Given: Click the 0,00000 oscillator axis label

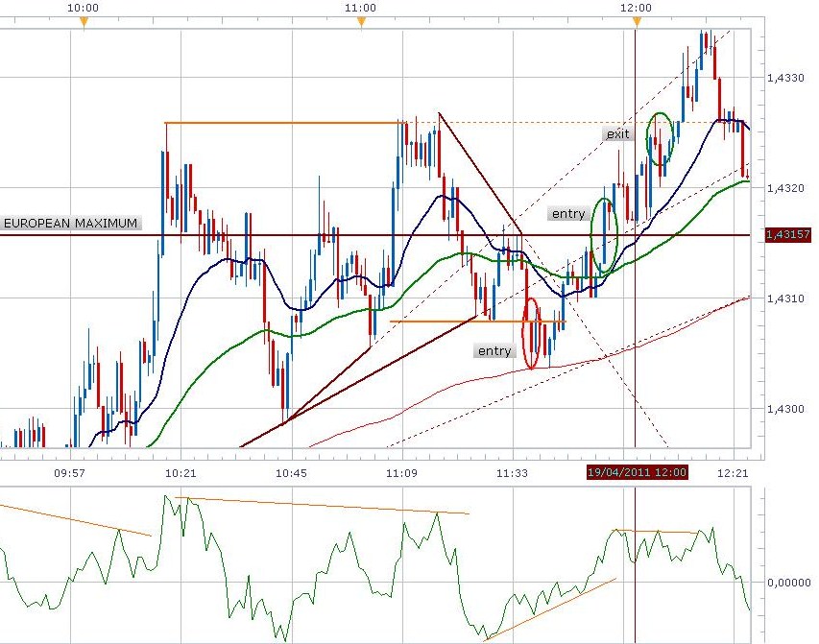Looking at the screenshot, I should [x=789, y=583].
